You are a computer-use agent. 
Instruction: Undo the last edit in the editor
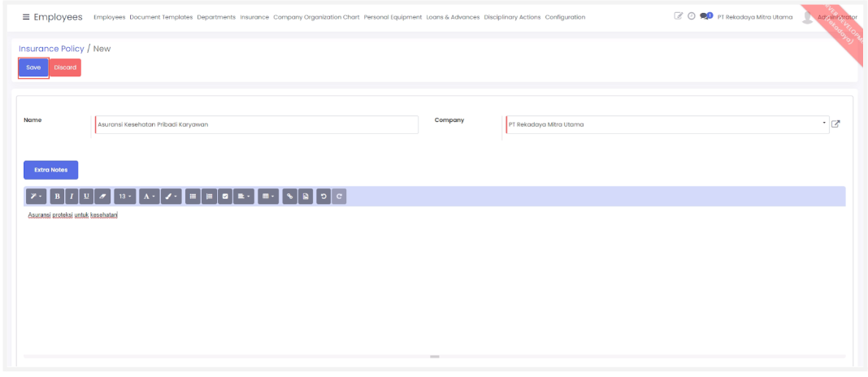(323, 196)
